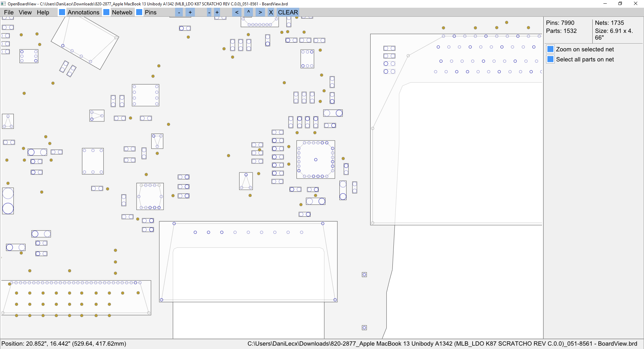The height and width of the screenshot is (349, 644).
Task: Click the X toolbar button
Action: [x=271, y=12]
